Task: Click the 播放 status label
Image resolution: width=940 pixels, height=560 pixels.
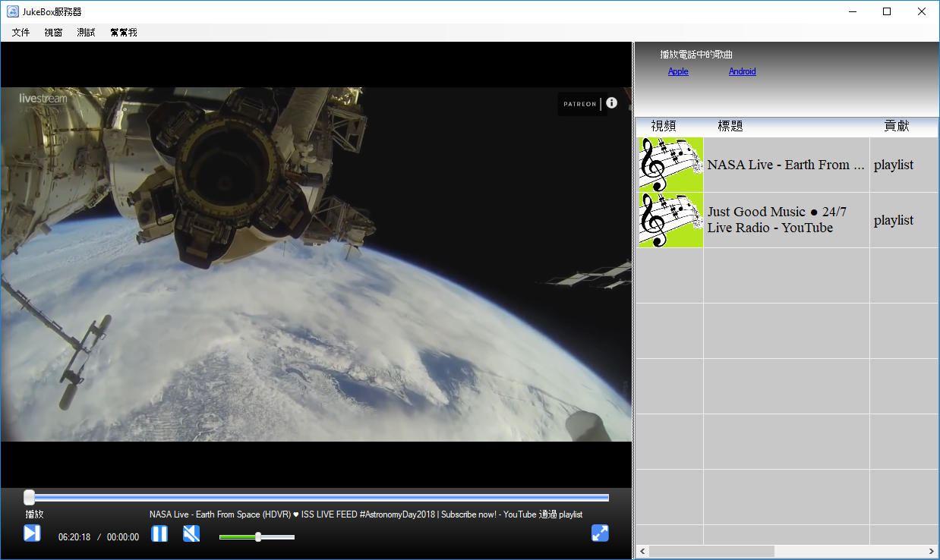Action: [34, 514]
